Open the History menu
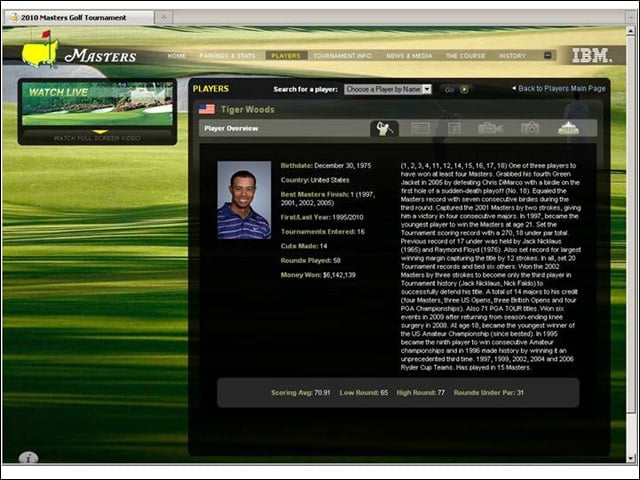The width and height of the screenshot is (640, 480). 513,56
